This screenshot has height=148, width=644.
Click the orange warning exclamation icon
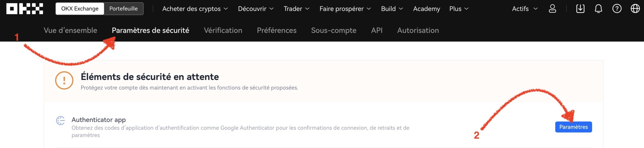[64, 80]
